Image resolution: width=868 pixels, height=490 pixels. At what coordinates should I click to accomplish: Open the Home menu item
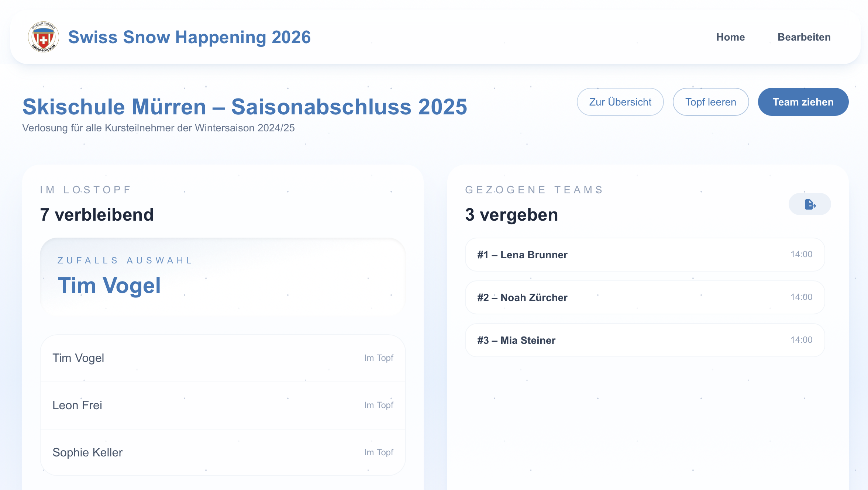tap(730, 37)
